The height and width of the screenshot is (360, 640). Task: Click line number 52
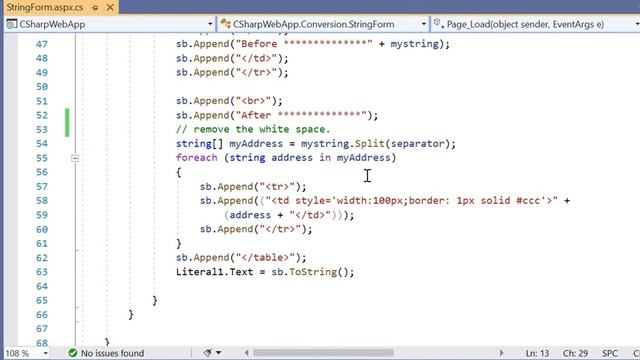click(x=42, y=115)
